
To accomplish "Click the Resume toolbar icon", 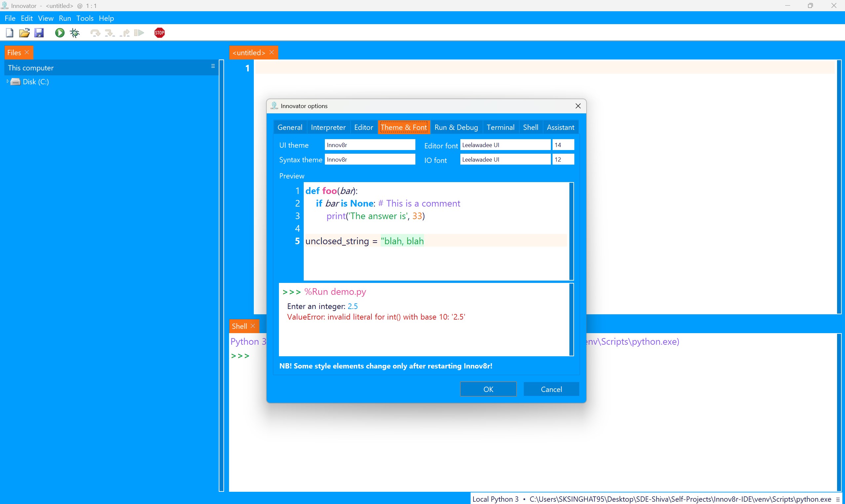I will pyautogui.click(x=139, y=33).
